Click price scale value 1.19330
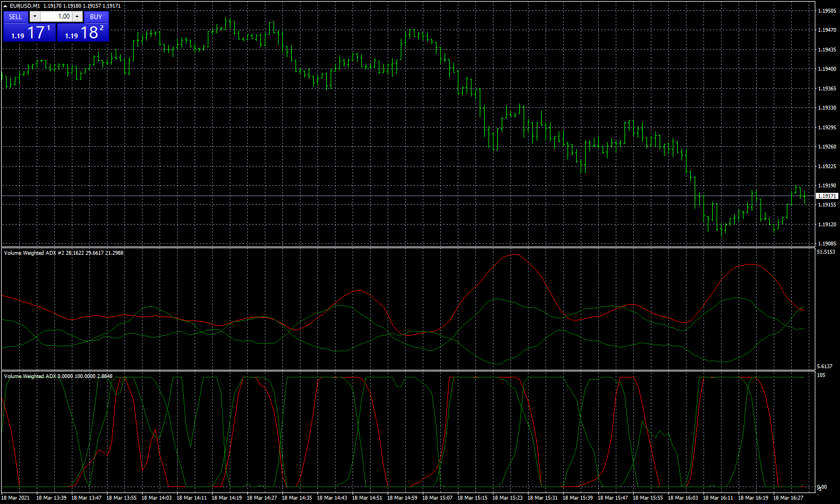This screenshot has height=504, width=840. [x=827, y=108]
